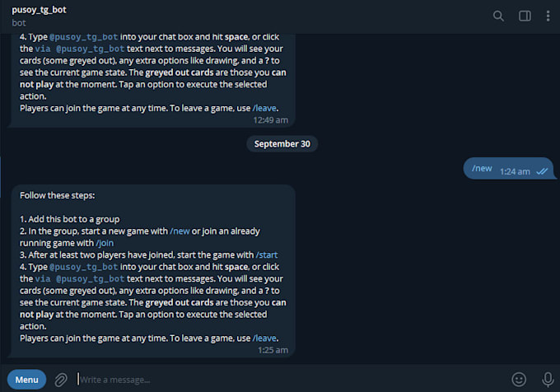Screen dimensions: 560x392
Task: Open the three-dot more options menu
Action: click(548, 16)
